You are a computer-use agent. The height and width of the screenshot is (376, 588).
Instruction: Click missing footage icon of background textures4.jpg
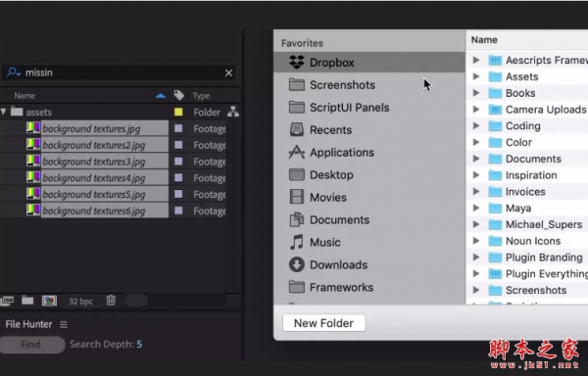33,177
